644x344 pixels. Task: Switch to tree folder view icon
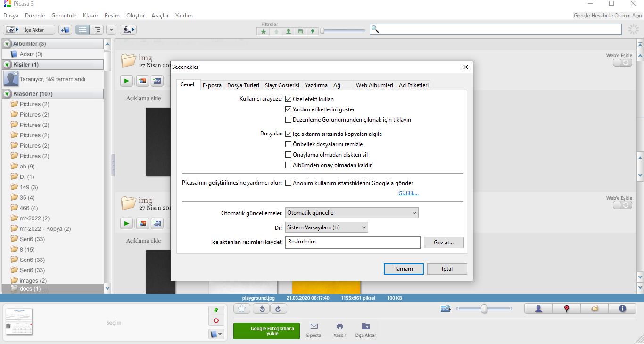96,30
